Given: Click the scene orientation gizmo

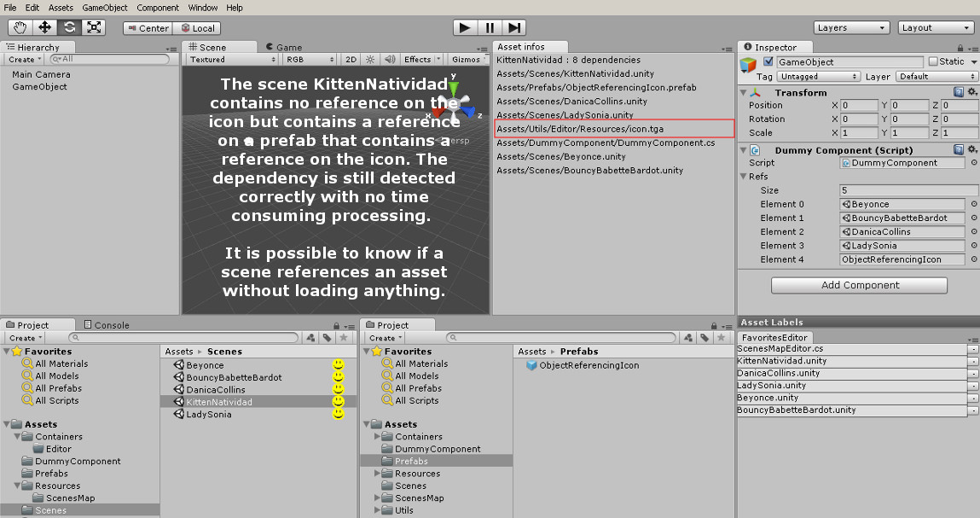Looking at the screenshot, I should point(454,104).
